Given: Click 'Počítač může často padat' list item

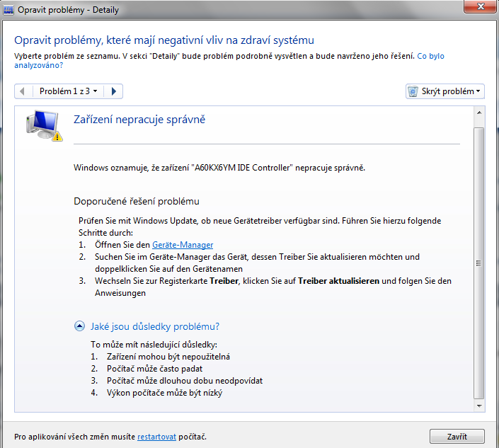Looking at the screenshot, I should [x=155, y=369].
